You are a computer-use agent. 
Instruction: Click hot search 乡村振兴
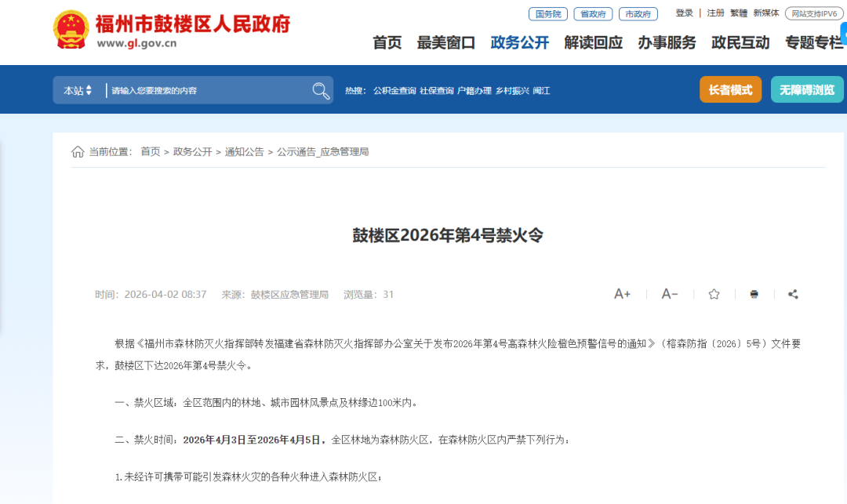point(512,91)
